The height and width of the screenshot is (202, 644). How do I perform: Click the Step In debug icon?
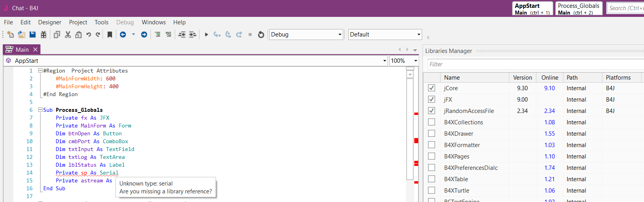[217, 35]
